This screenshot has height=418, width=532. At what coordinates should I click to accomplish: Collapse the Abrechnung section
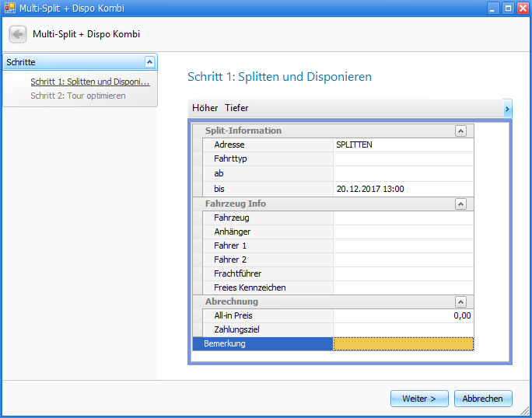[x=460, y=302]
